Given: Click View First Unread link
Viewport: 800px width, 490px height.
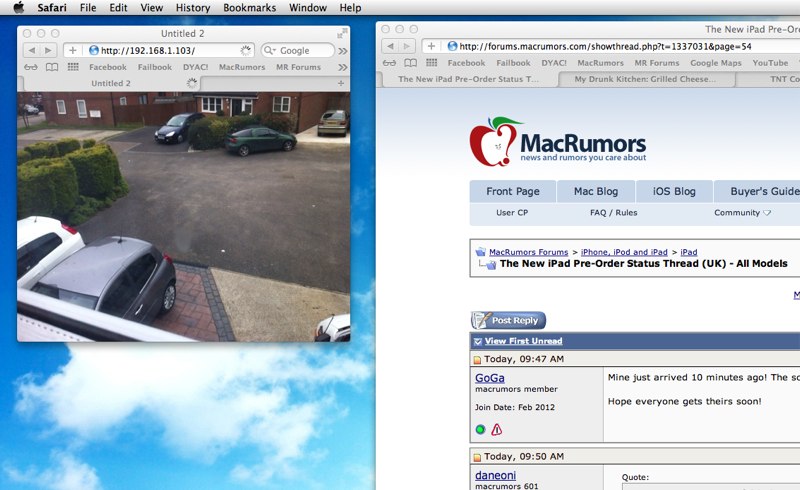Looking at the screenshot, I should 523,341.
